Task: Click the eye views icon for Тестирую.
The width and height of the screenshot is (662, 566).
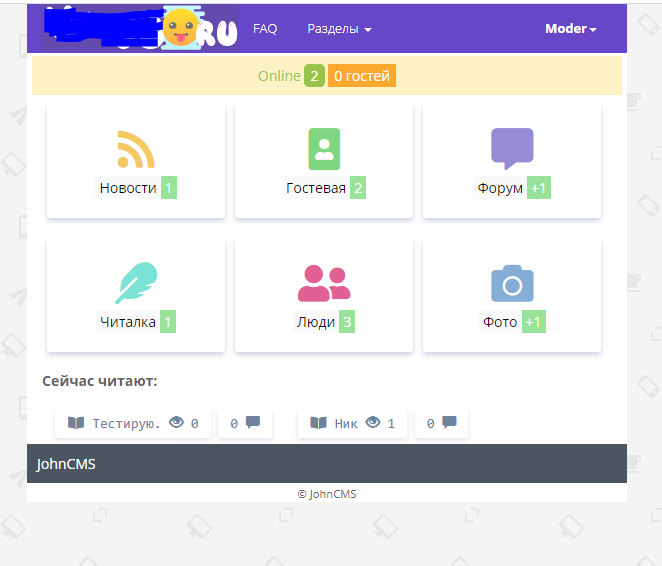Action: tap(176, 422)
